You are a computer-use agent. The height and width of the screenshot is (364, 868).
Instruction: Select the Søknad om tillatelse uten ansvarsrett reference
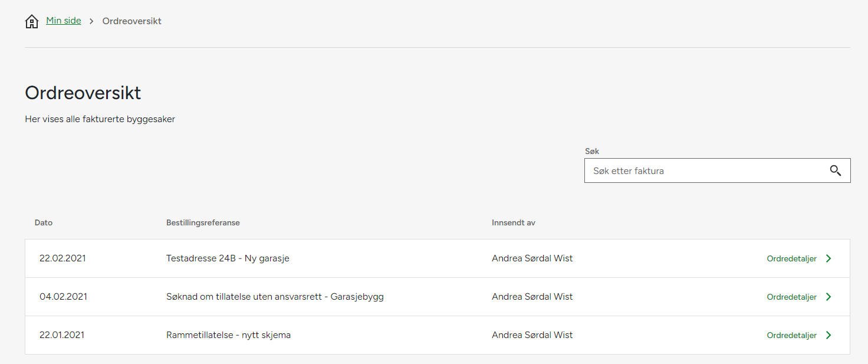tap(275, 297)
